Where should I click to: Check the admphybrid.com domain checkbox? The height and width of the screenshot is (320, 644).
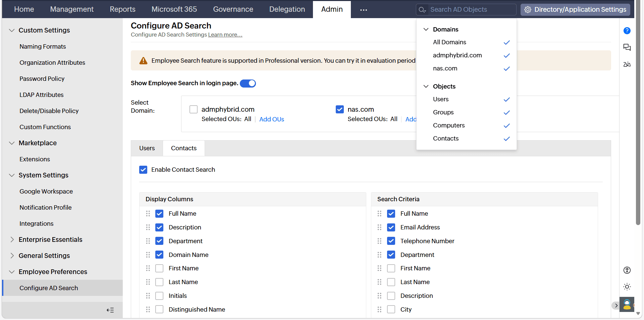tap(194, 109)
